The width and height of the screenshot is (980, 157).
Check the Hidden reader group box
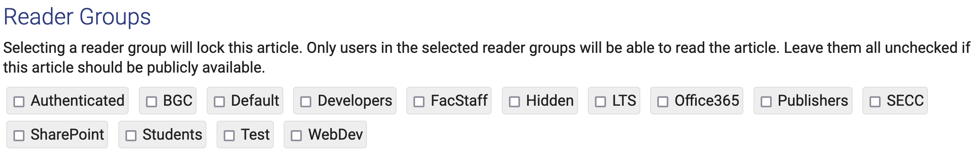coord(514,102)
